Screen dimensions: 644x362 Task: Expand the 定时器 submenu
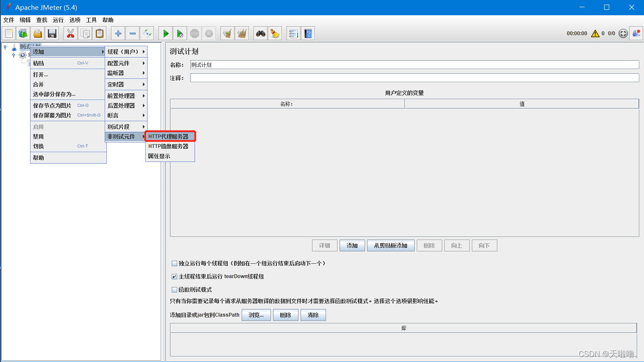(126, 84)
